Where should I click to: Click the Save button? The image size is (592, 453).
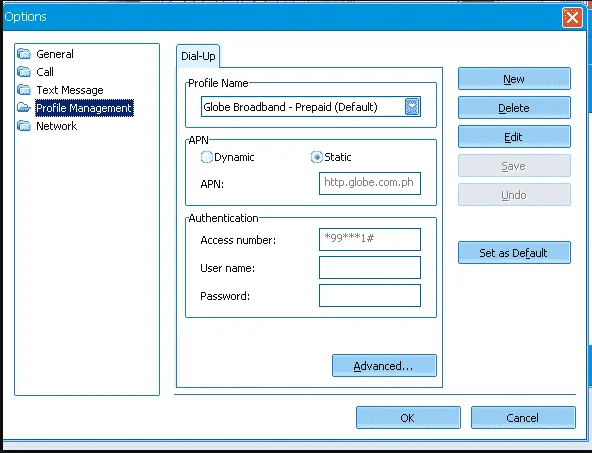click(x=514, y=166)
